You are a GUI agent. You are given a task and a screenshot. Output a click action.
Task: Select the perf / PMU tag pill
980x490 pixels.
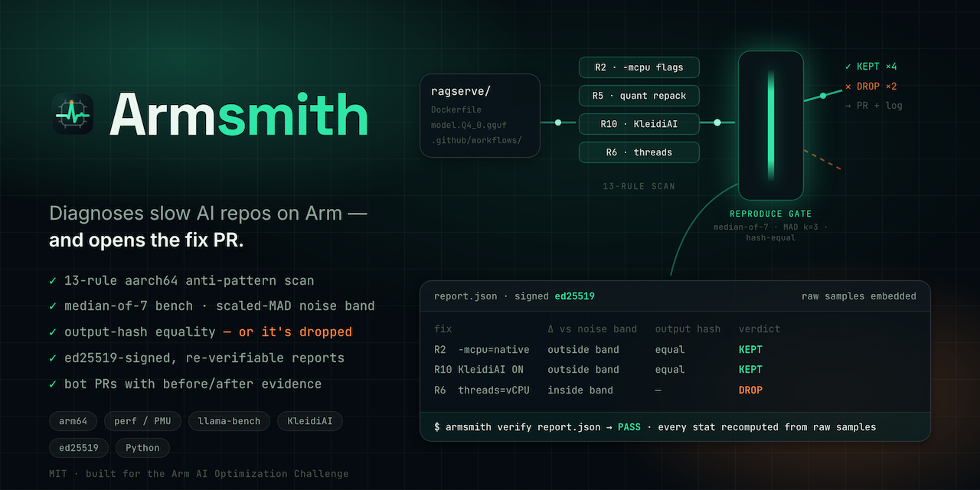coord(143,421)
